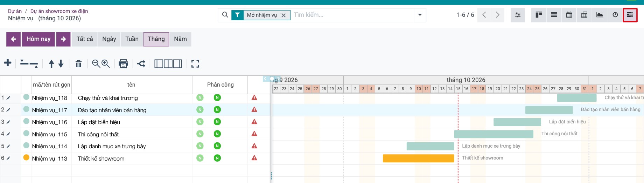Select task name Thi công nội thất
This screenshot has width=644, height=183.
click(98, 134)
